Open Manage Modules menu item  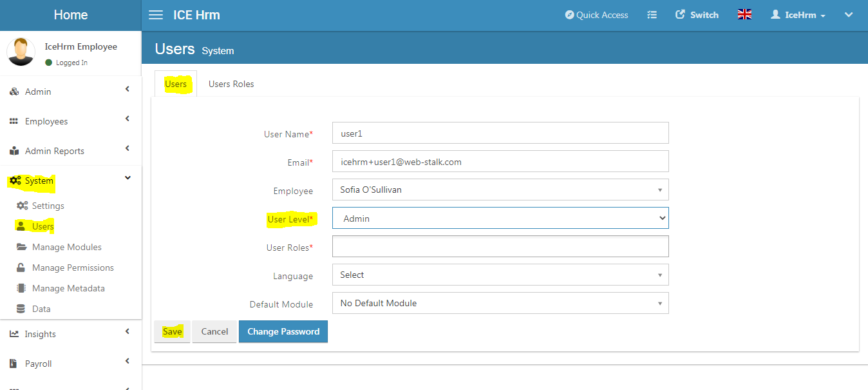tap(67, 247)
